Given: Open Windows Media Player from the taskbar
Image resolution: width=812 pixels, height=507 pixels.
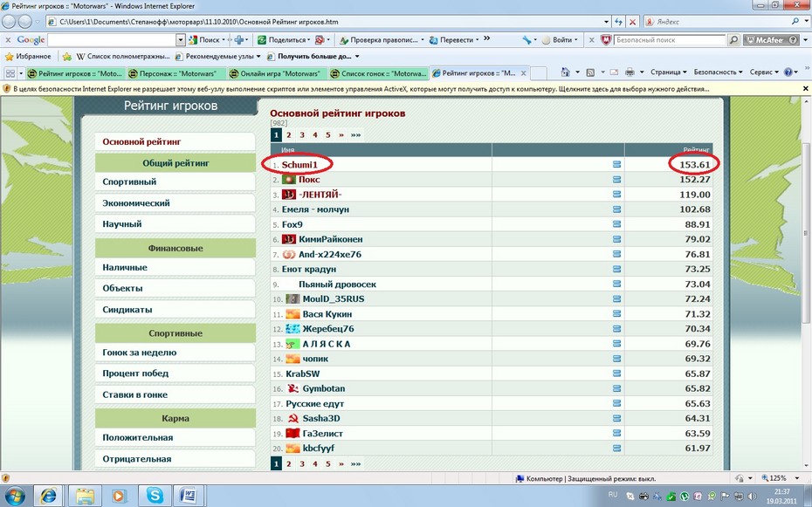Looking at the screenshot, I should tap(120, 494).
